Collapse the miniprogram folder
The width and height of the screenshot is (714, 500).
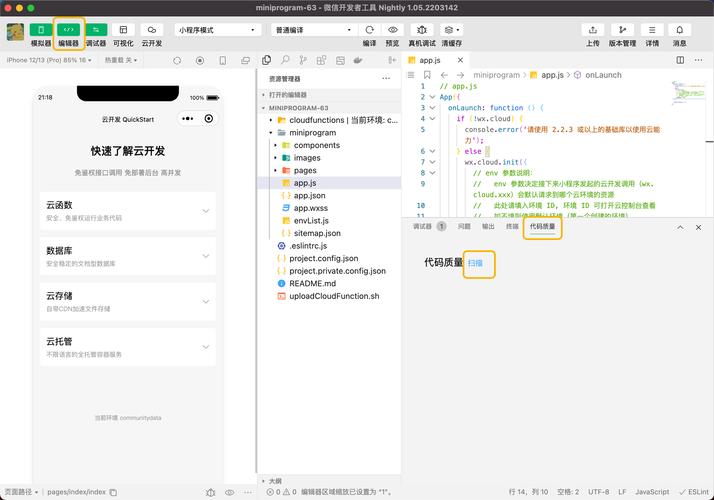329,133
